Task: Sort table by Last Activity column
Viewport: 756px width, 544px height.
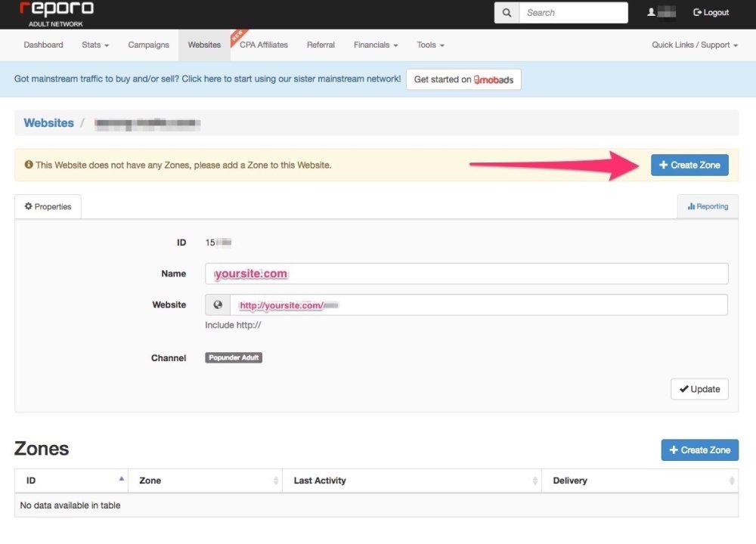Action: click(412, 481)
